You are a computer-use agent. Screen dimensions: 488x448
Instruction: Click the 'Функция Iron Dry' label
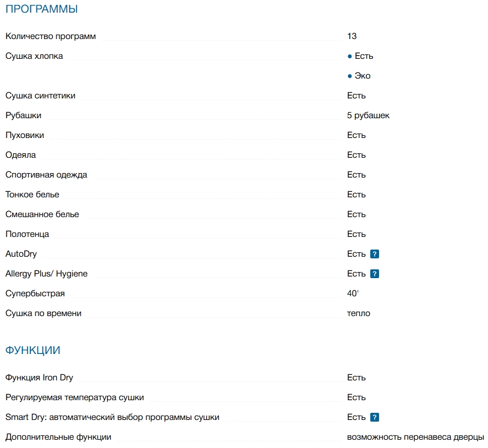click(39, 378)
